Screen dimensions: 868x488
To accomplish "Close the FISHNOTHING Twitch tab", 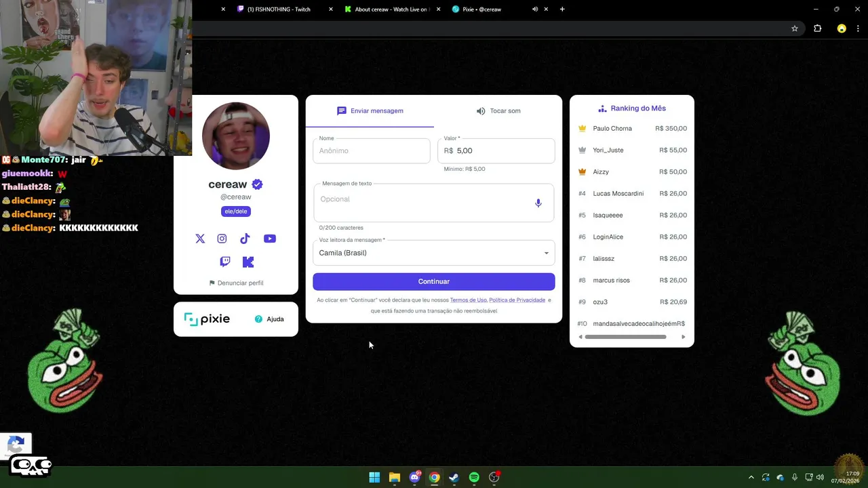I will [331, 9].
